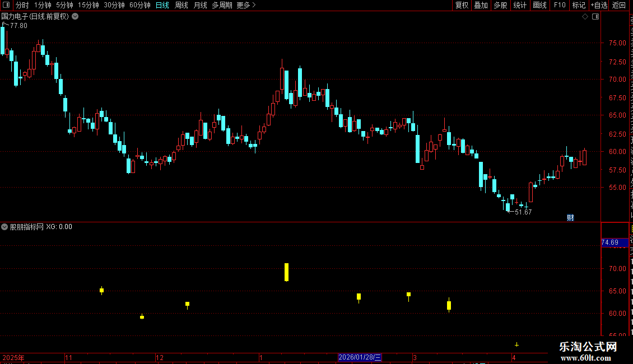Click the 3 month timeline label
The image size is (633, 364).
tap(415, 357)
